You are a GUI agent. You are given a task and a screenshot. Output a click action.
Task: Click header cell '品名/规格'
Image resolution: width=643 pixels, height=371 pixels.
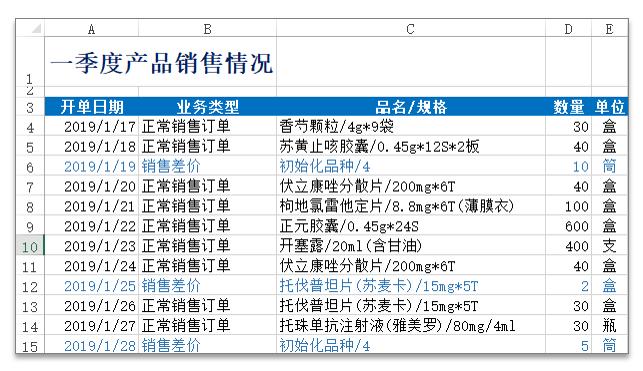(x=410, y=107)
